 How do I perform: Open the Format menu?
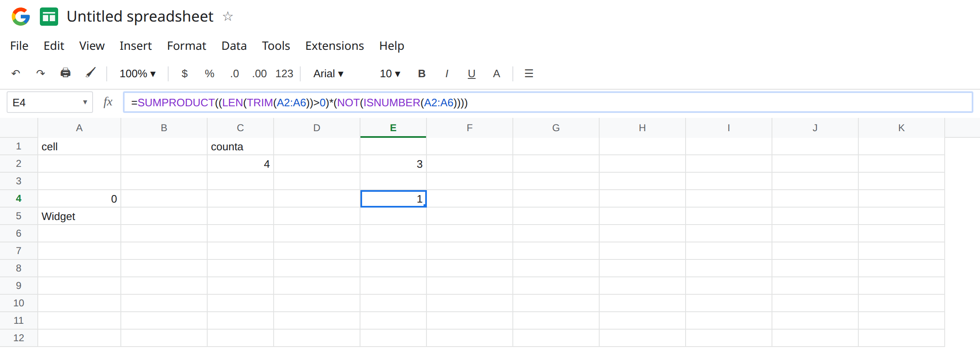click(x=186, y=46)
